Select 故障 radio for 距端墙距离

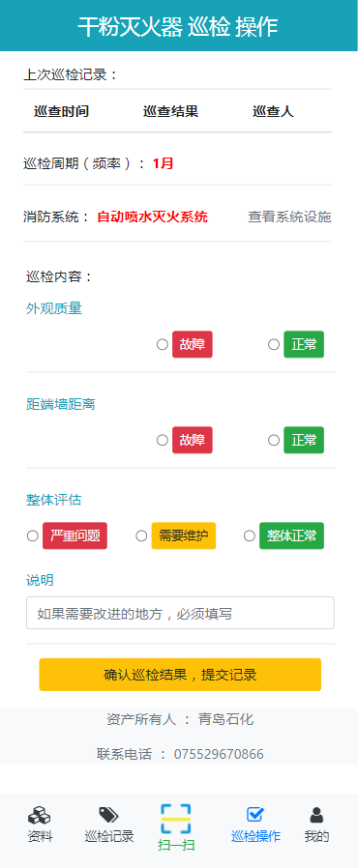[x=163, y=440]
